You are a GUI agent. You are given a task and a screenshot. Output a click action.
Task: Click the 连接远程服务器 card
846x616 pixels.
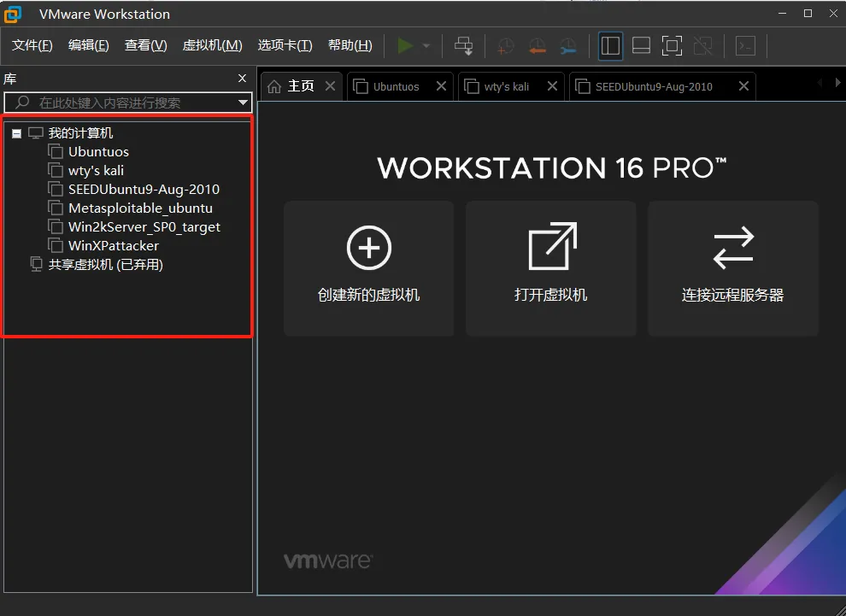pyautogui.click(x=732, y=268)
